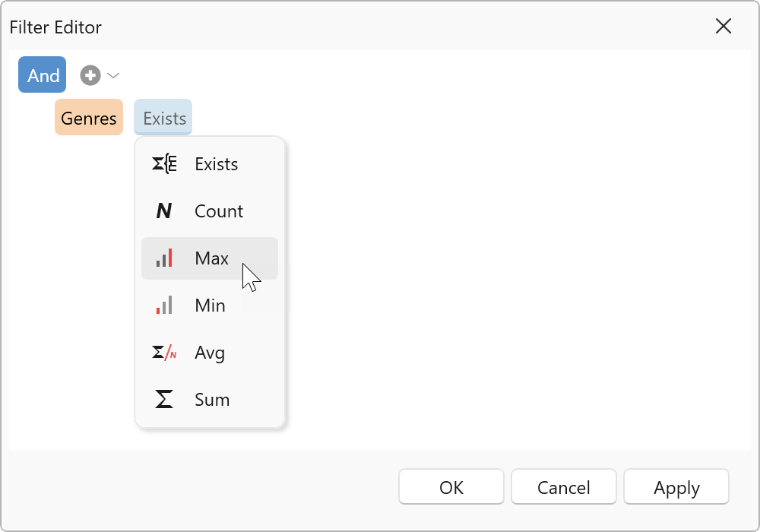Click the Max bar chart icon
This screenshot has width=760, height=532.
click(x=164, y=258)
